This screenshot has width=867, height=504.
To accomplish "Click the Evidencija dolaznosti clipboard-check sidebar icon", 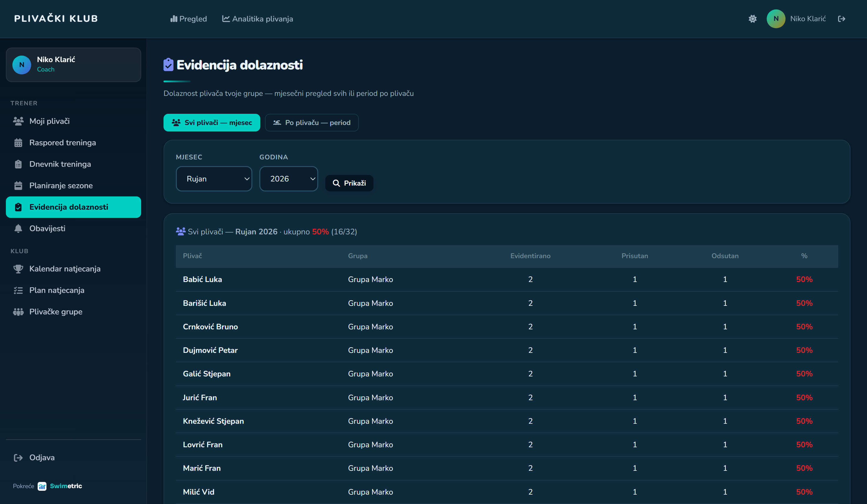I will [18, 207].
